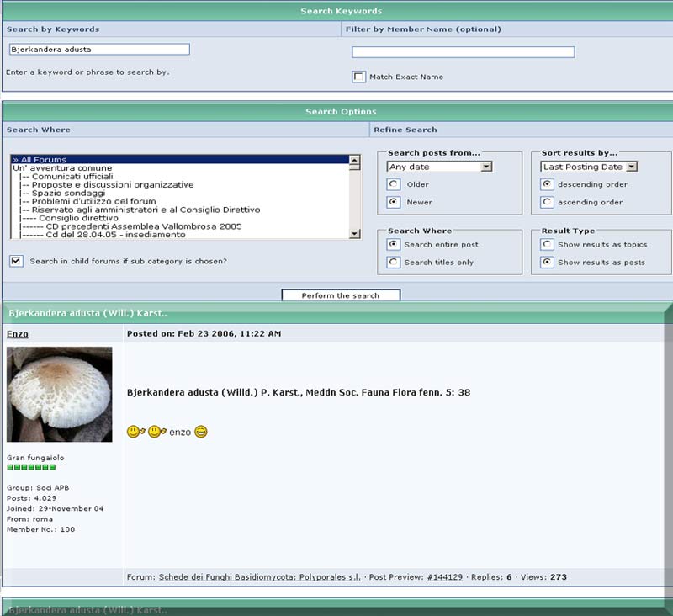Toggle the Match Exact Name checkbox
This screenshot has height=616, width=673.
pyautogui.click(x=359, y=77)
